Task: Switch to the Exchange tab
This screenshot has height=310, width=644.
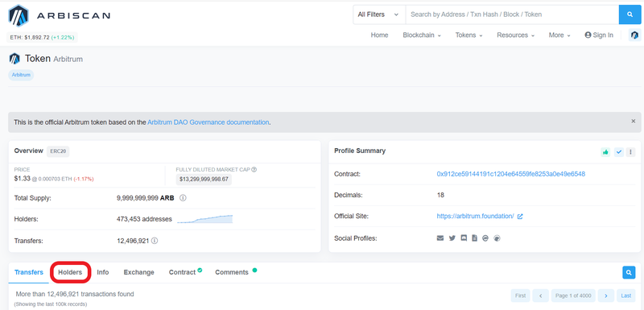Action: tap(138, 272)
